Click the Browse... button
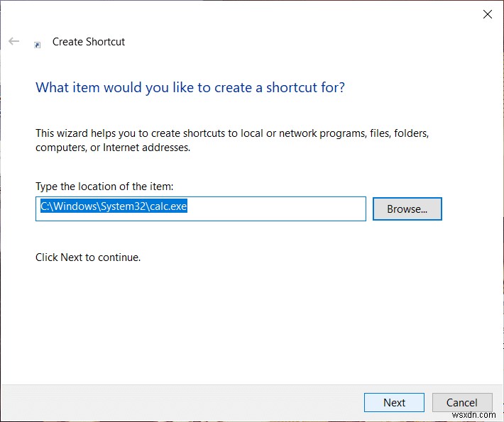 [x=407, y=209]
